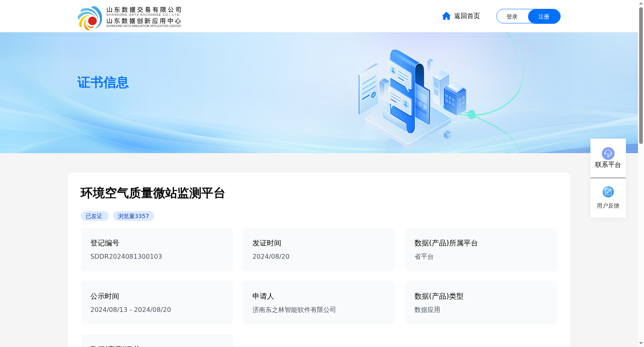
Task: Click the headset icon for 联系平台
Action: [x=608, y=153]
